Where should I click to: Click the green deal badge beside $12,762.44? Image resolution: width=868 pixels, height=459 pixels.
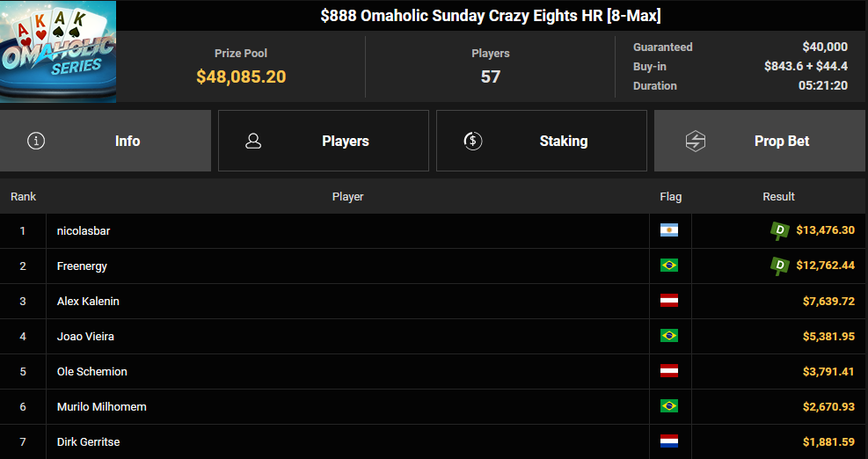780,266
